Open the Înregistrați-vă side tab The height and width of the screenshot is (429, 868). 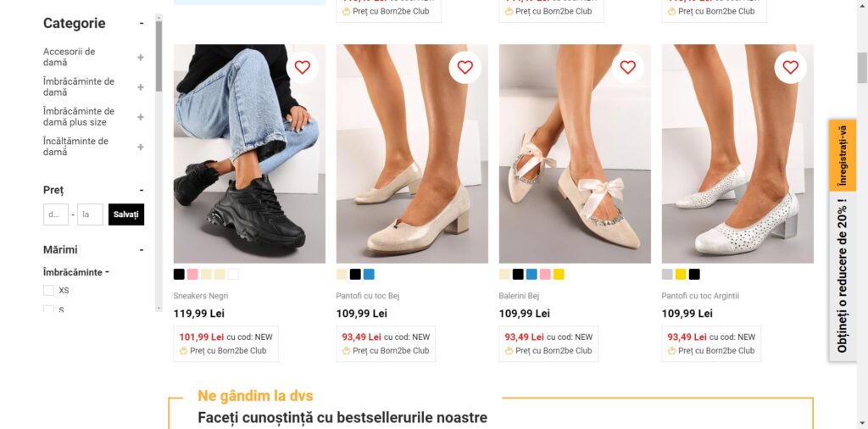pyautogui.click(x=843, y=155)
